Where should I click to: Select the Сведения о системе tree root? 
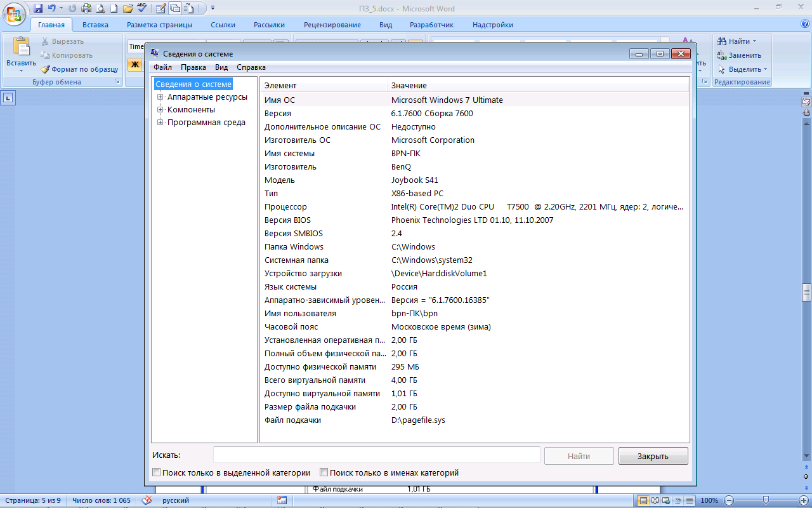pyautogui.click(x=193, y=84)
